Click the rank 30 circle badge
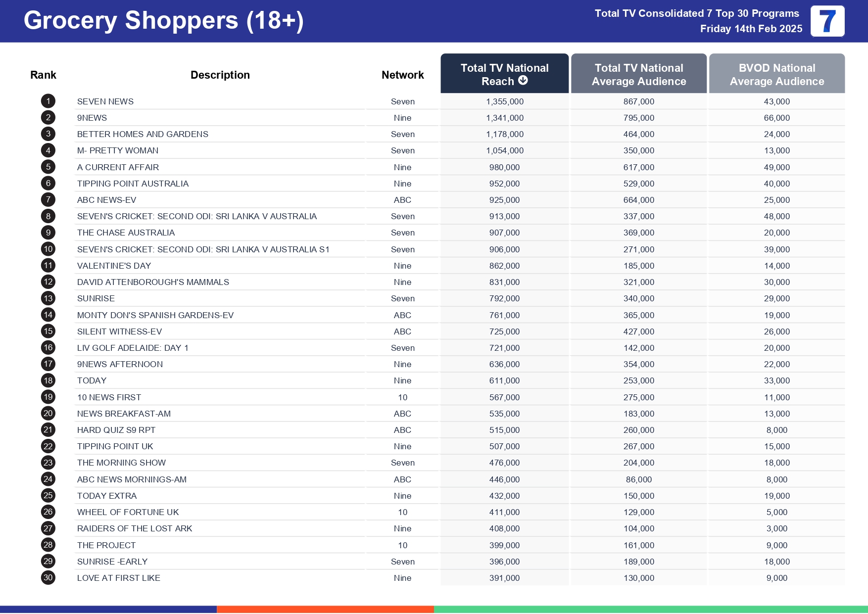868x614 pixels. click(x=48, y=578)
